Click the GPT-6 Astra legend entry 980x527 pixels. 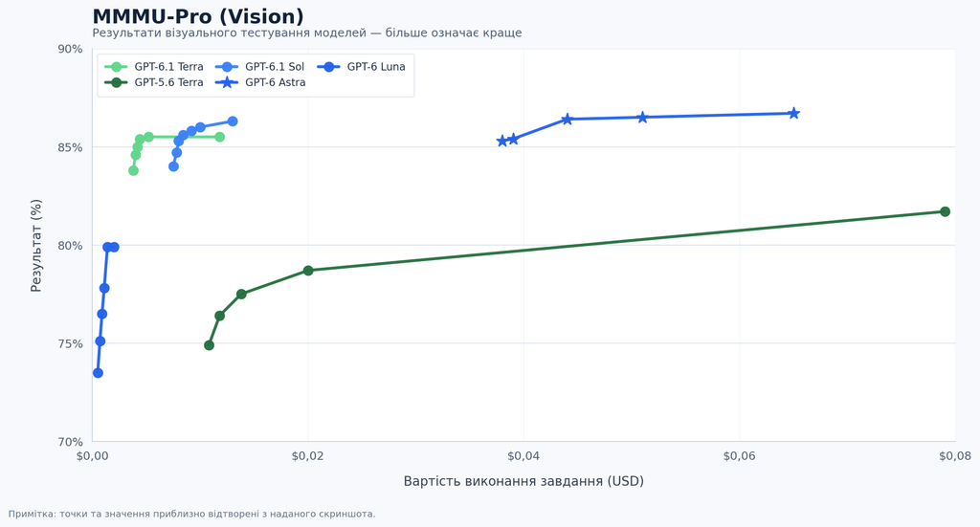coord(260,82)
